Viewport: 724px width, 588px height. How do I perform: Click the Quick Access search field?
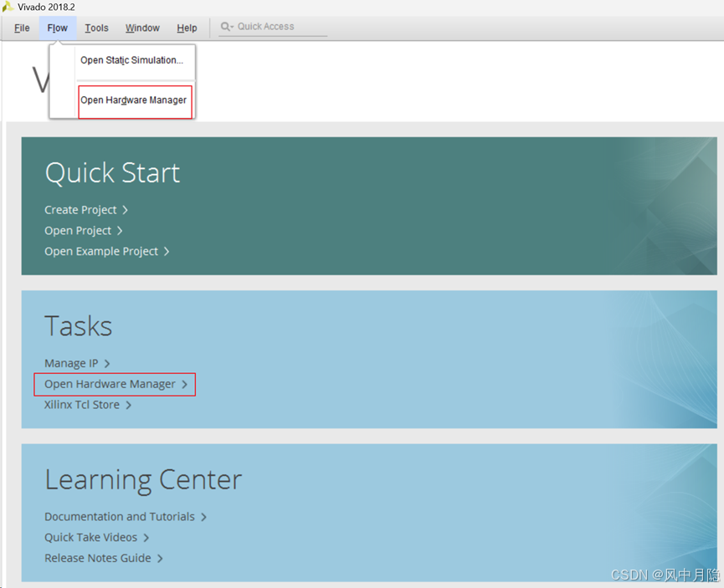click(272, 27)
